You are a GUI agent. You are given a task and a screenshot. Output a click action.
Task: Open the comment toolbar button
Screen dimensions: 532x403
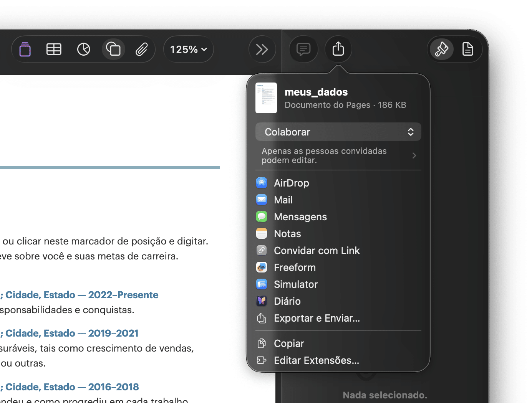303,49
